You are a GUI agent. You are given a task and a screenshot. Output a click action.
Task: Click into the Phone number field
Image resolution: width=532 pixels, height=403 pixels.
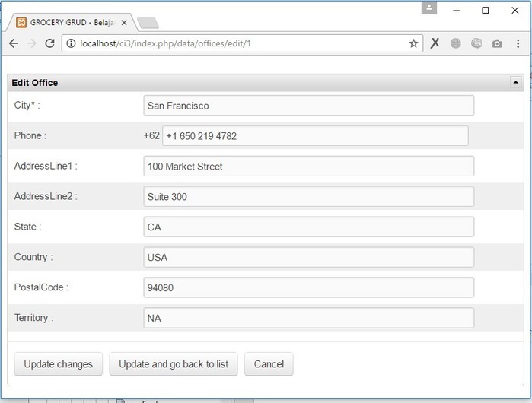click(314, 136)
